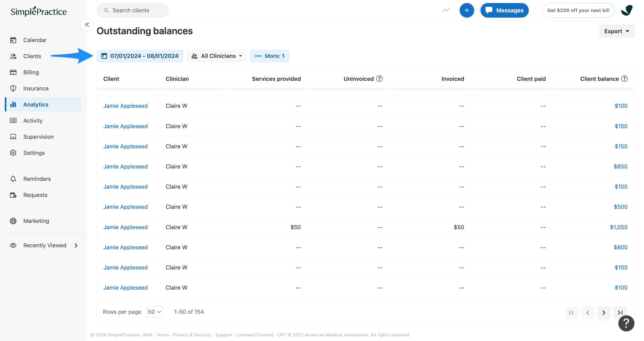
Task: Open the Rows per page 50 dropdown
Action: point(154,312)
